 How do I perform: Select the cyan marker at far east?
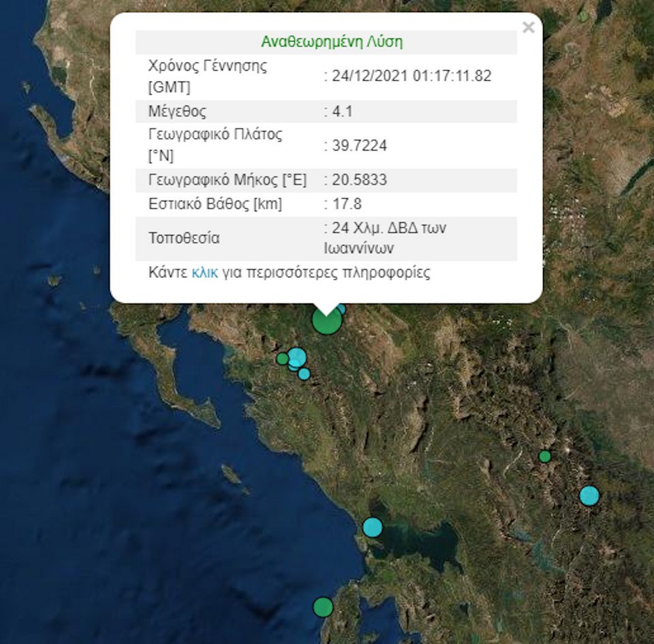click(589, 495)
